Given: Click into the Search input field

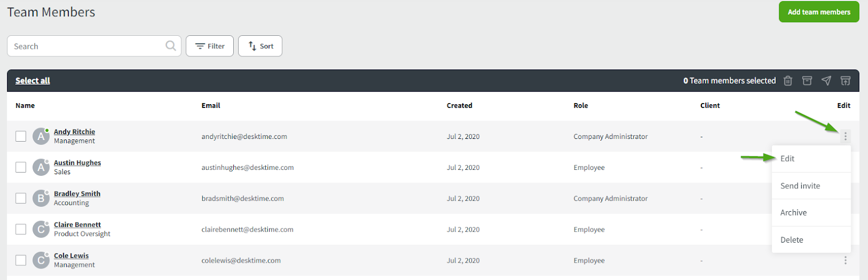Looking at the screenshot, I should point(87,46).
